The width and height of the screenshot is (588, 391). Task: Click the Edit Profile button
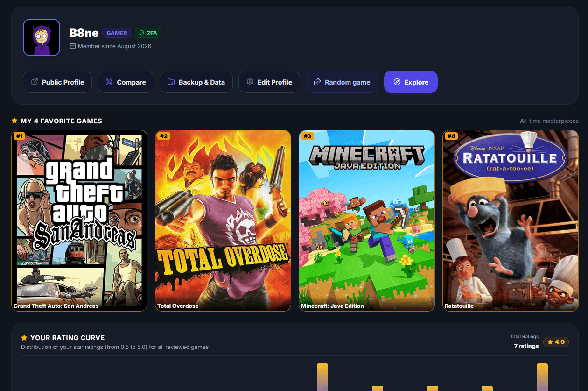(269, 82)
